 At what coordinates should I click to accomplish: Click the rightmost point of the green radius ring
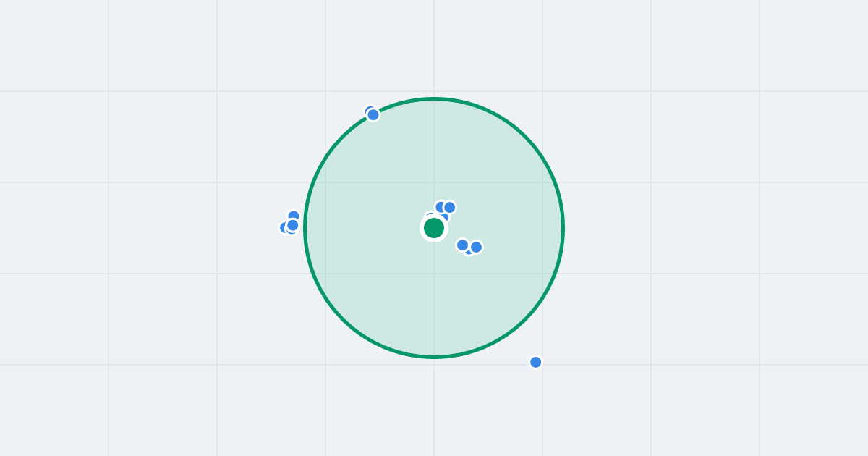tap(563, 228)
